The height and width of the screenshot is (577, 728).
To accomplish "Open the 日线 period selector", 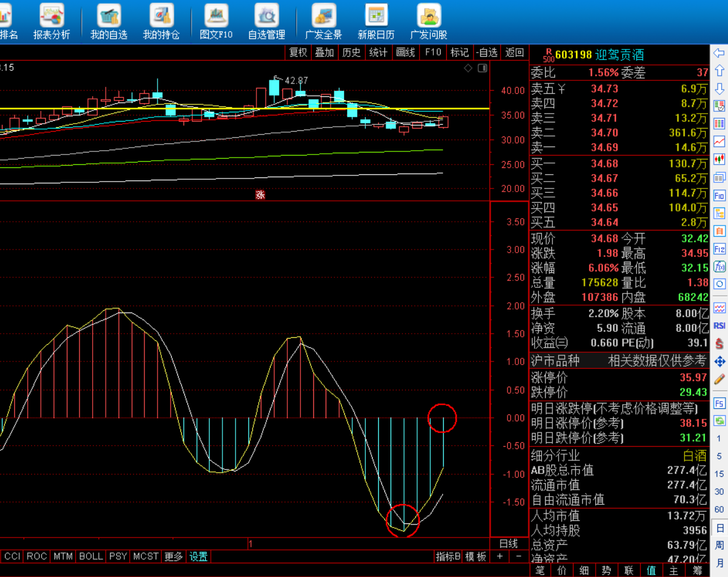I will 508,544.
